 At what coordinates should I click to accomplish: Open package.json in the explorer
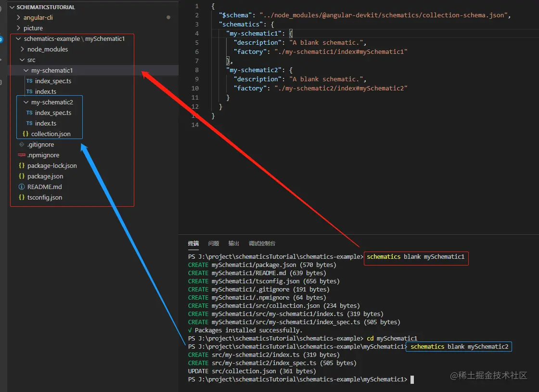[x=45, y=176]
